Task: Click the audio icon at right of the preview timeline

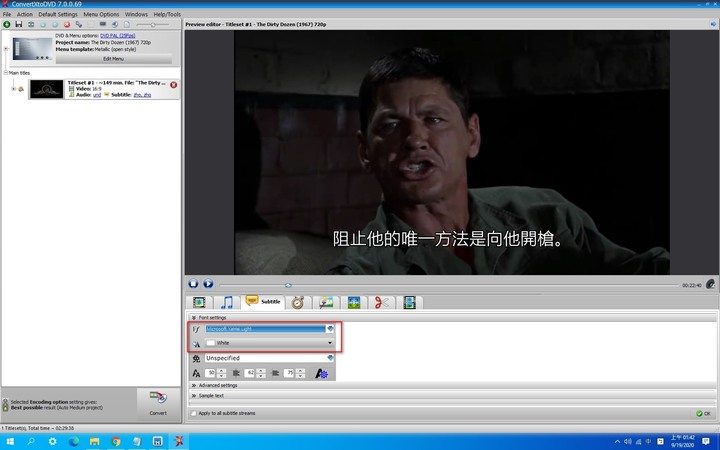Action: (x=710, y=284)
